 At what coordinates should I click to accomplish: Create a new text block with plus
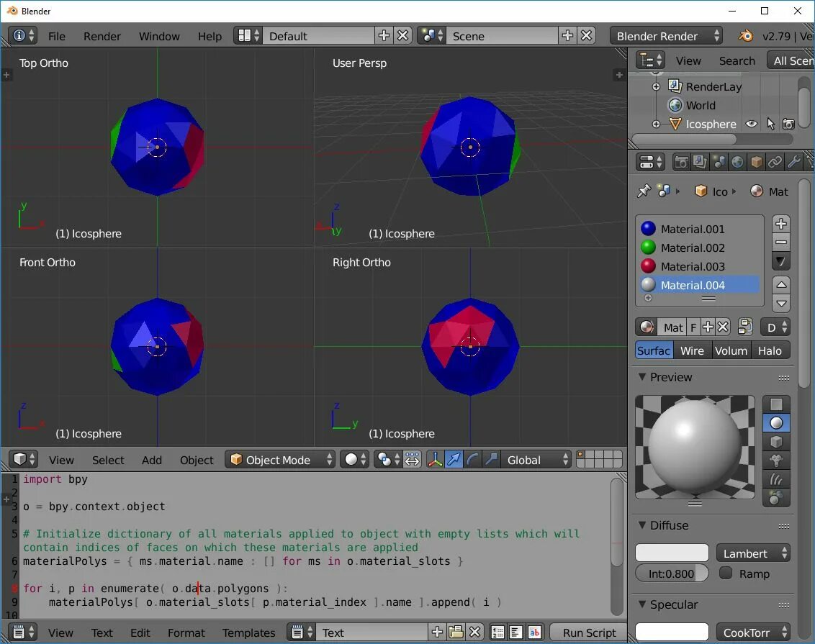[437, 632]
